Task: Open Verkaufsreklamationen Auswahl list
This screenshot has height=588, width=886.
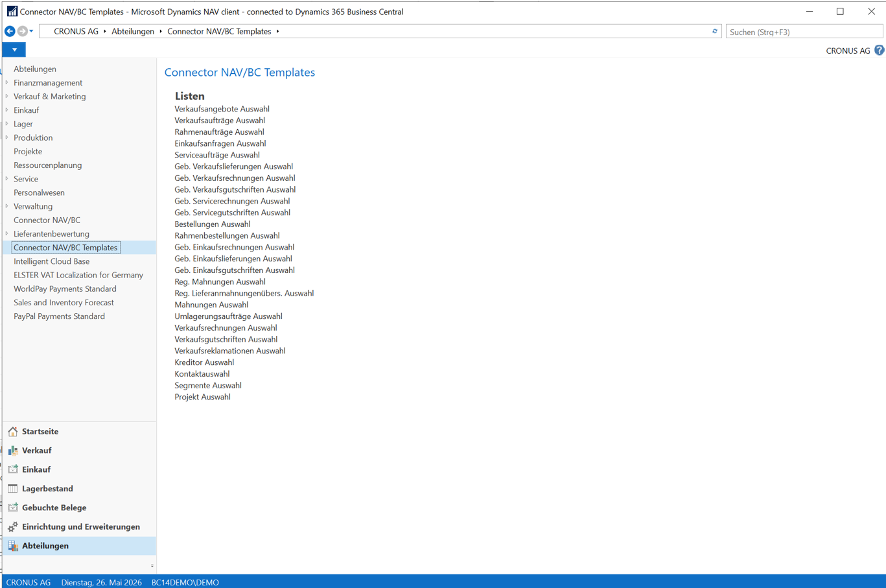Action: [x=230, y=351]
